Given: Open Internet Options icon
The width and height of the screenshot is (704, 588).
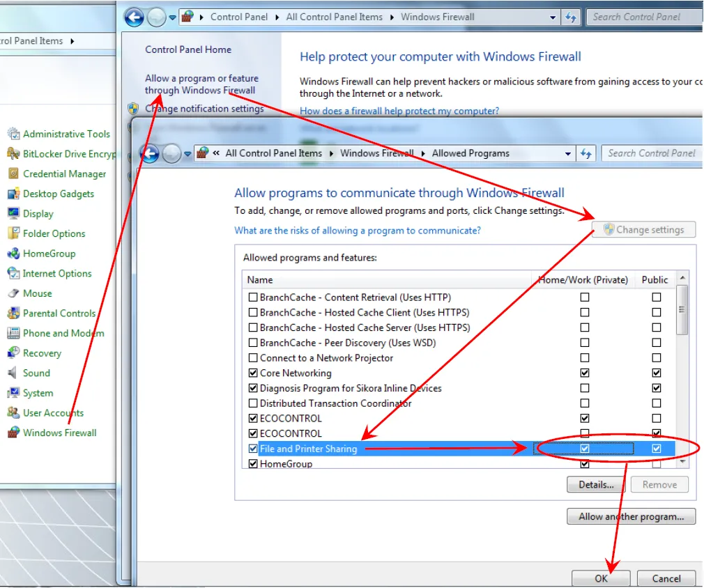Looking at the screenshot, I should tap(13, 273).
